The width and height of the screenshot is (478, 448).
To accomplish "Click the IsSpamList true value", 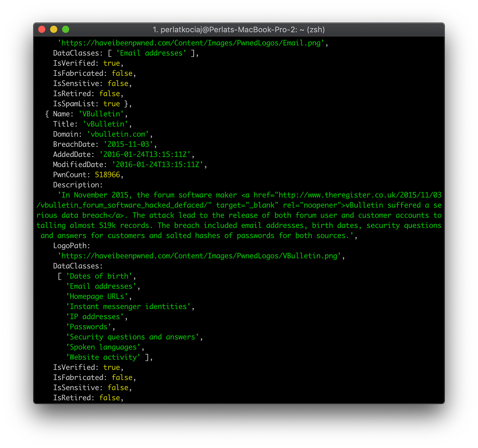I will coord(112,104).
